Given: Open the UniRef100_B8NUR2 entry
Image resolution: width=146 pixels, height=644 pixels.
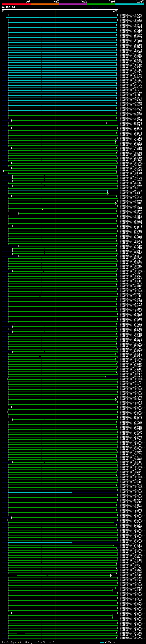Looking at the screenshot, I should [131, 578].
